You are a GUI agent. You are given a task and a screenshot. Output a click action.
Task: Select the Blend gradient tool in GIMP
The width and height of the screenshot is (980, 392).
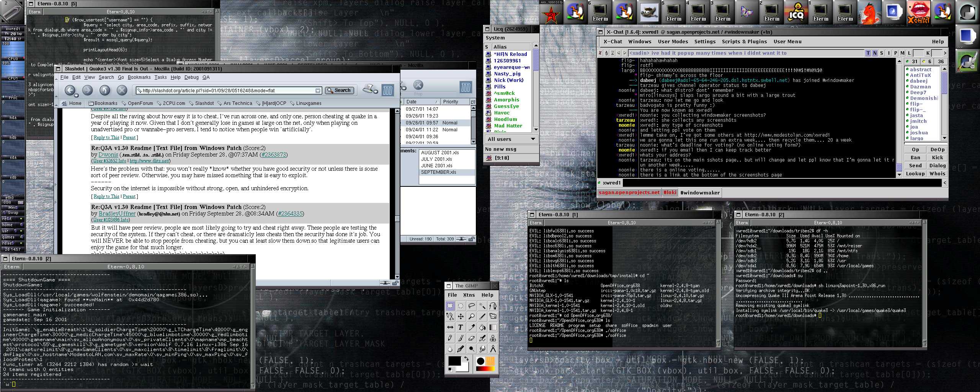pos(493,327)
